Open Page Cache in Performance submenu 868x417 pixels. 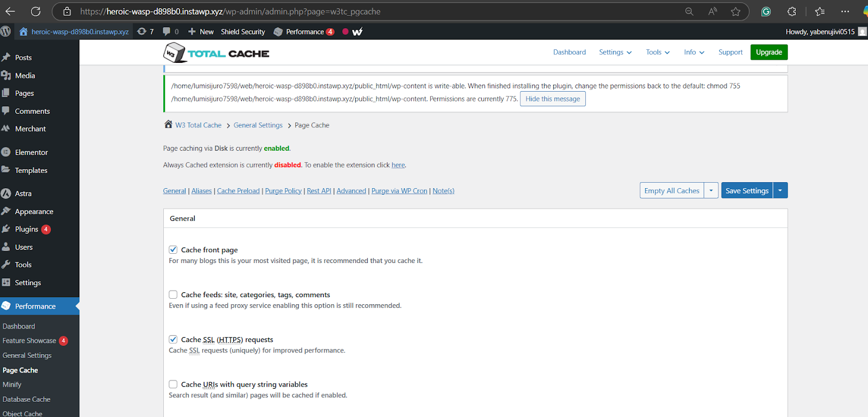tap(20, 370)
